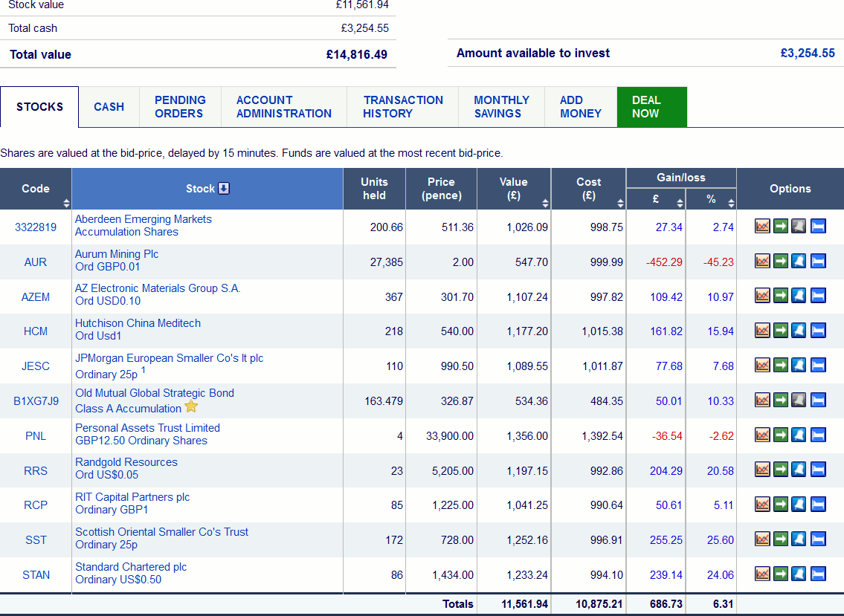This screenshot has height=616, width=844.
Task: Sort by Gain/loss % column arrows
Action: [x=731, y=203]
